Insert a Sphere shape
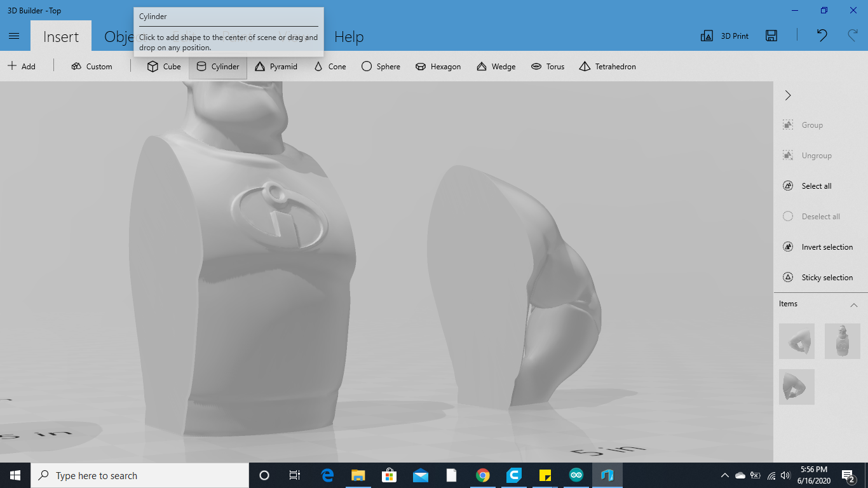868x488 pixels. pyautogui.click(x=381, y=66)
